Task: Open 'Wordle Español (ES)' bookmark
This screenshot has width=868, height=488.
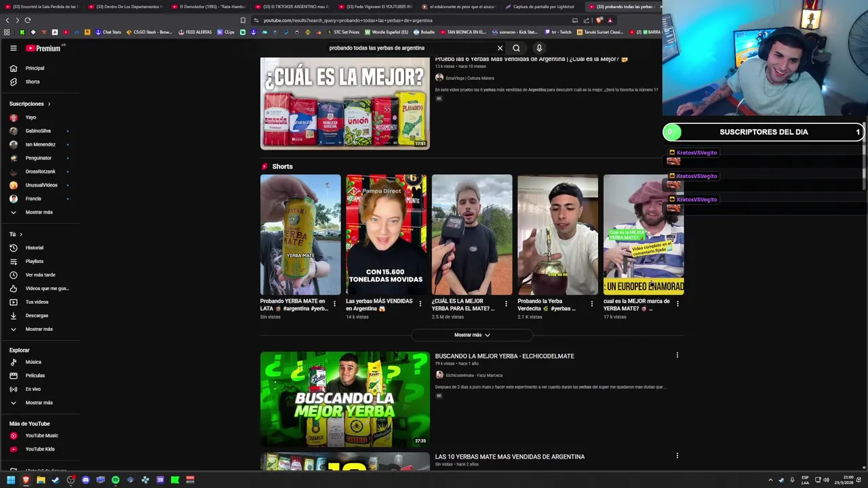Action: (387, 32)
